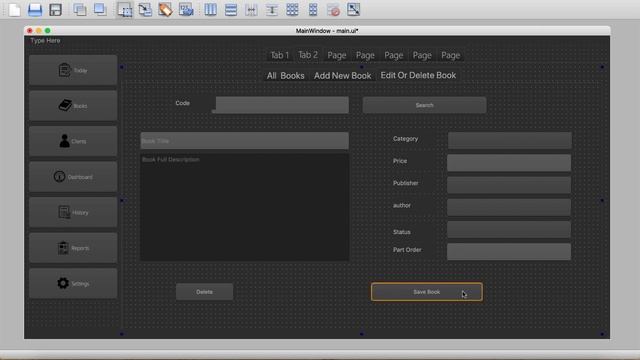Apply Lay Out Vertically

pyautogui.click(x=231, y=9)
